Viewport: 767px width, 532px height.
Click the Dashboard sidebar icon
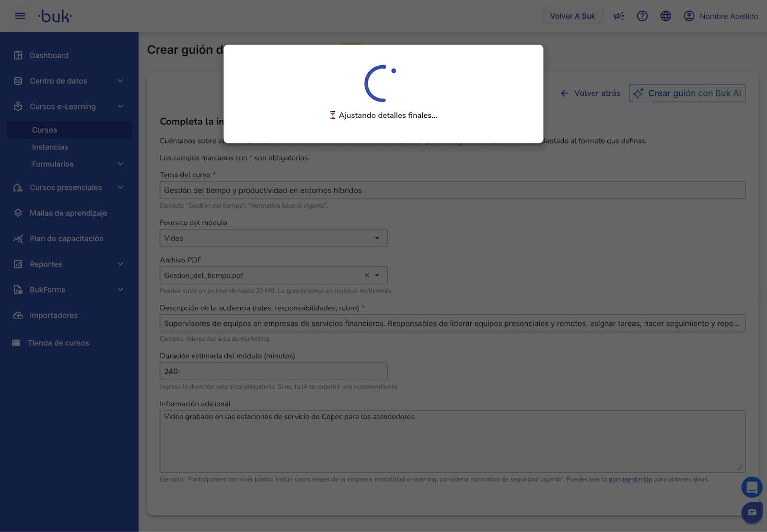[18, 56]
